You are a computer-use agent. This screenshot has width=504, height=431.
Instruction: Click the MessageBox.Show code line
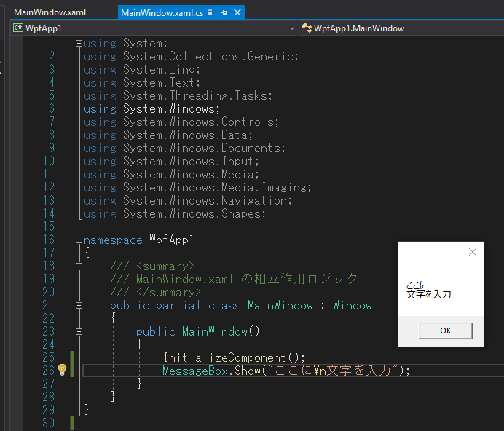point(286,371)
